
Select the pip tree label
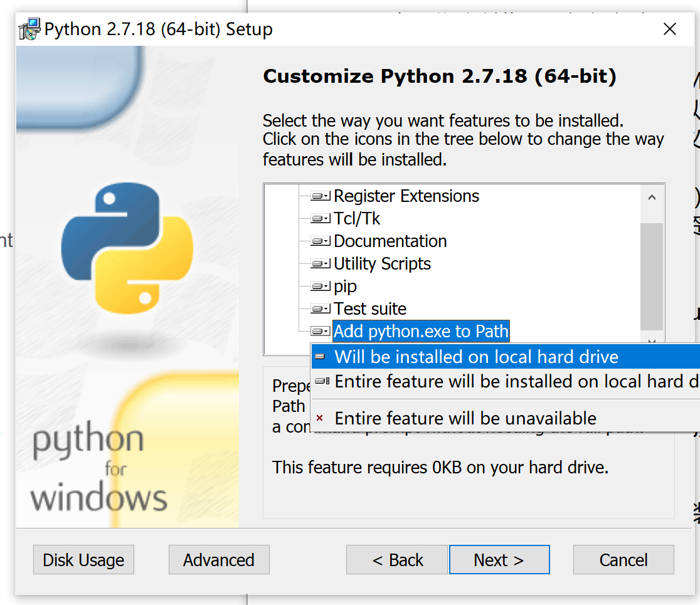coord(345,286)
